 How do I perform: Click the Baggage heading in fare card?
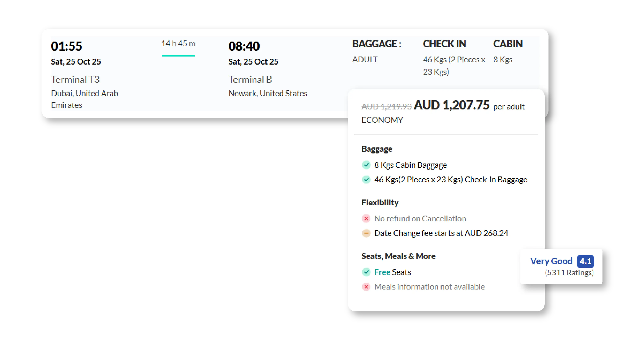point(377,149)
